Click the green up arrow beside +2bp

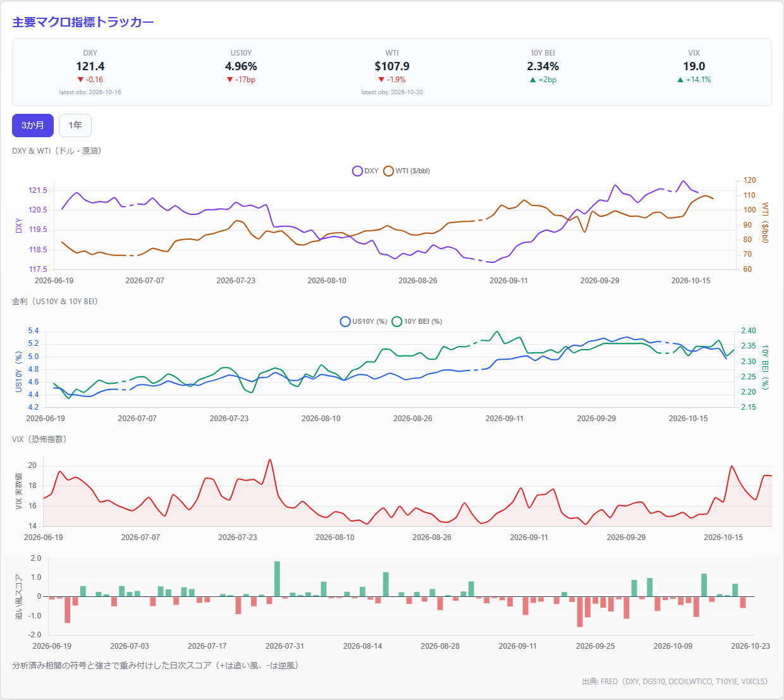click(x=533, y=80)
